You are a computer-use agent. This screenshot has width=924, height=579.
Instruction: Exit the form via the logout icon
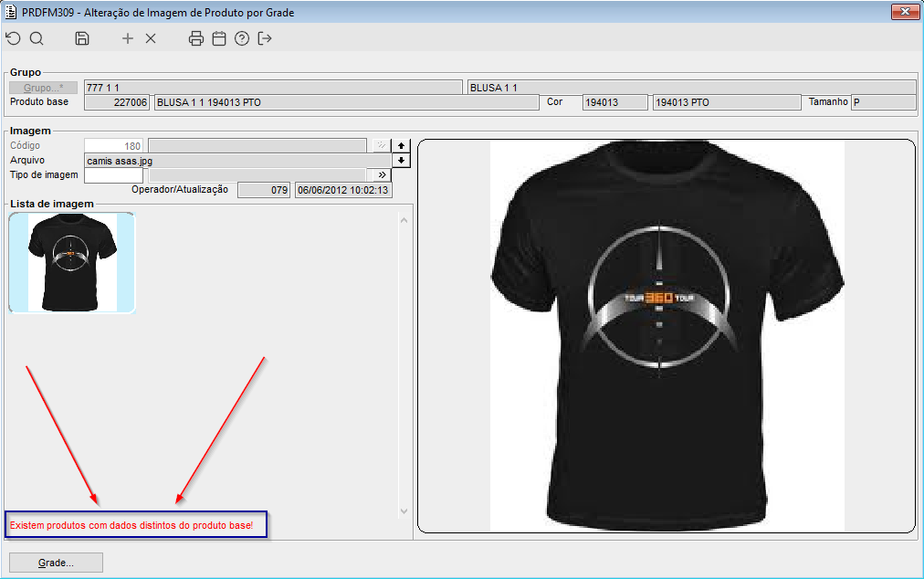[265, 38]
